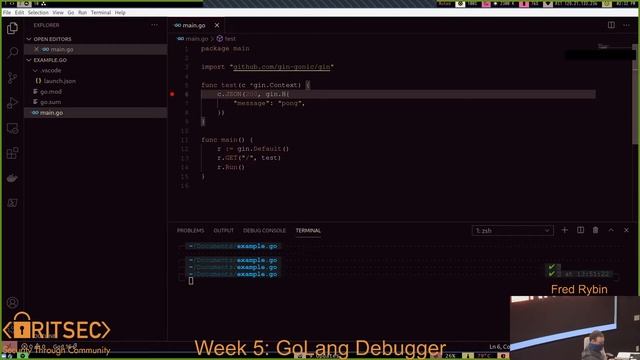Click the package main line
Screen dimensions: 640x360
(x=225, y=49)
